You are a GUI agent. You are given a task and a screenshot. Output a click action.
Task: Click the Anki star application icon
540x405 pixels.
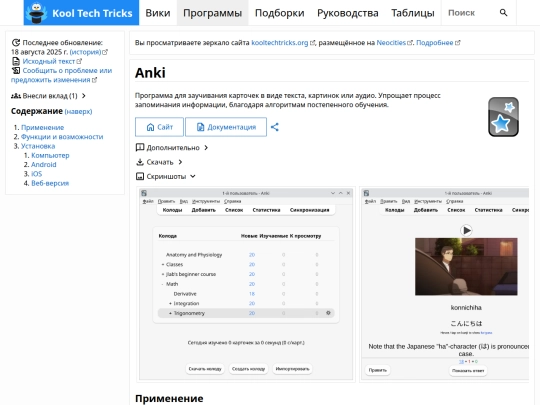coord(503,117)
